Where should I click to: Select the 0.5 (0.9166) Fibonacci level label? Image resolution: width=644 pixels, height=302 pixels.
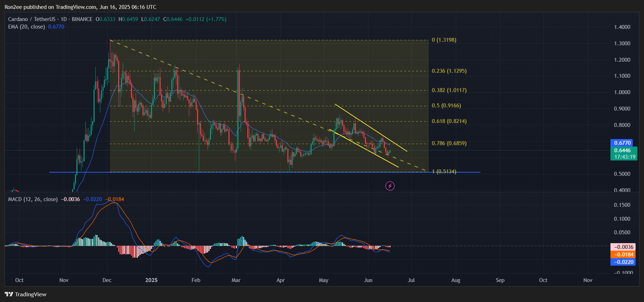(x=446, y=106)
